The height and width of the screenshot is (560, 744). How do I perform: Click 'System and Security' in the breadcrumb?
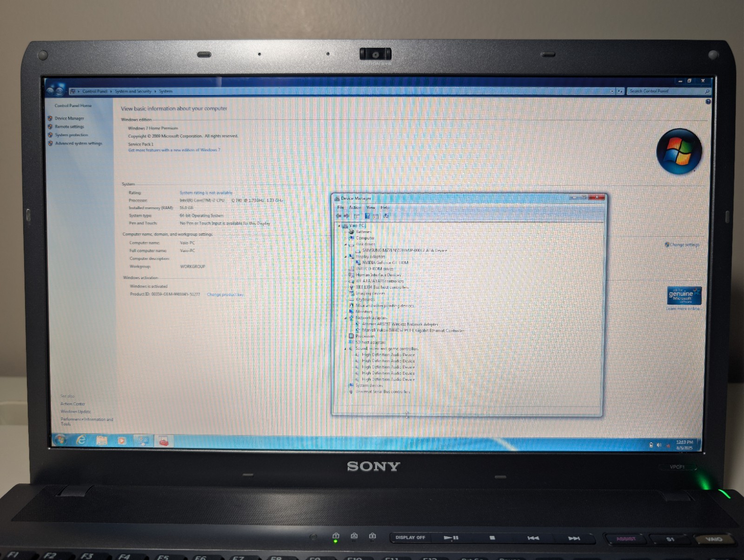click(133, 92)
